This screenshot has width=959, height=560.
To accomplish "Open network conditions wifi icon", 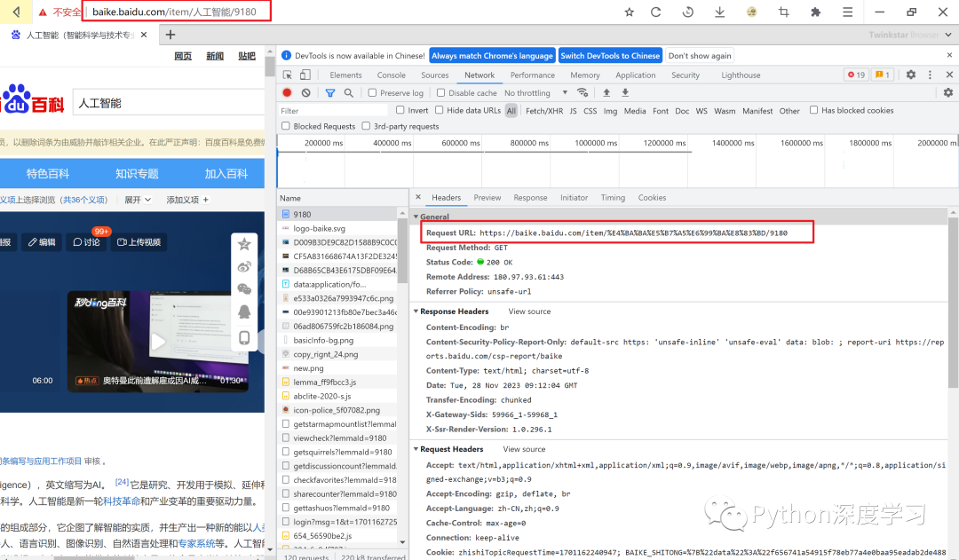I will pyautogui.click(x=583, y=92).
